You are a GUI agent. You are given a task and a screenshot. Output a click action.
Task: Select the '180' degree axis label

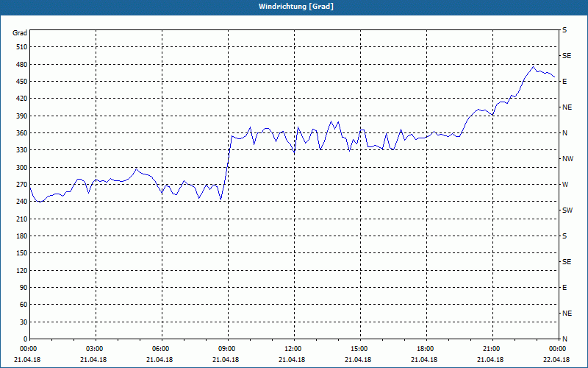click(22, 236)
